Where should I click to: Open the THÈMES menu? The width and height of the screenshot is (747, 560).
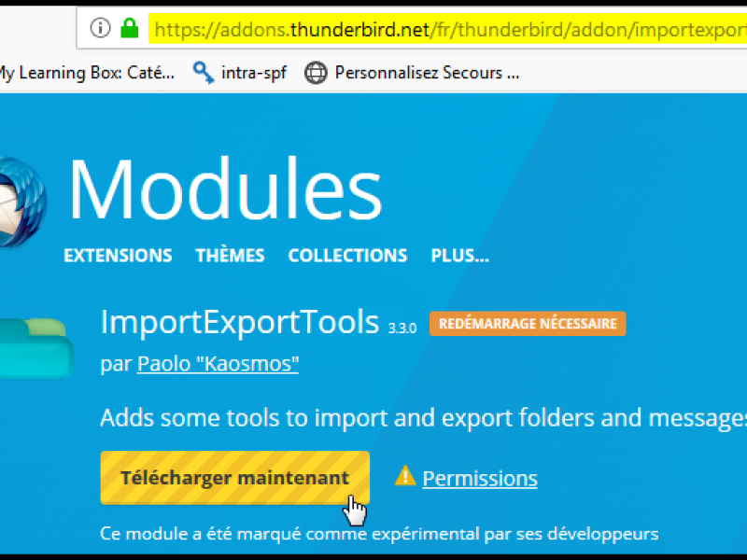click(x=230, y=256)
